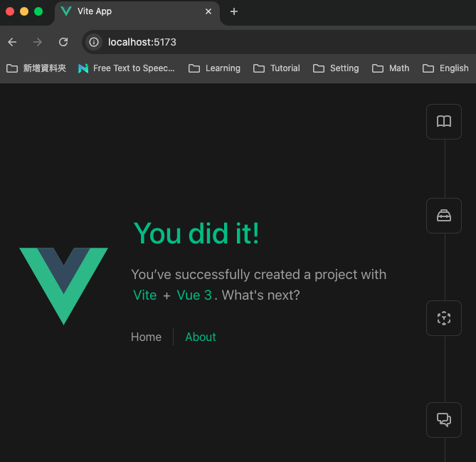Screen dimensions: 476x462
Task: Open the Learning bookmark folder
Action: click(214, 68)
